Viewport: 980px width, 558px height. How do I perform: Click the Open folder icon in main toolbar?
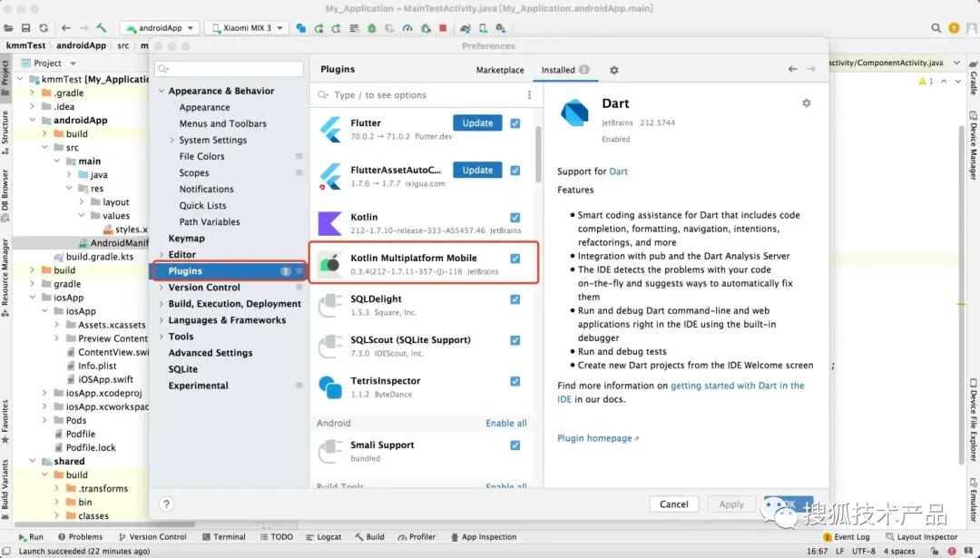(9, 28)
